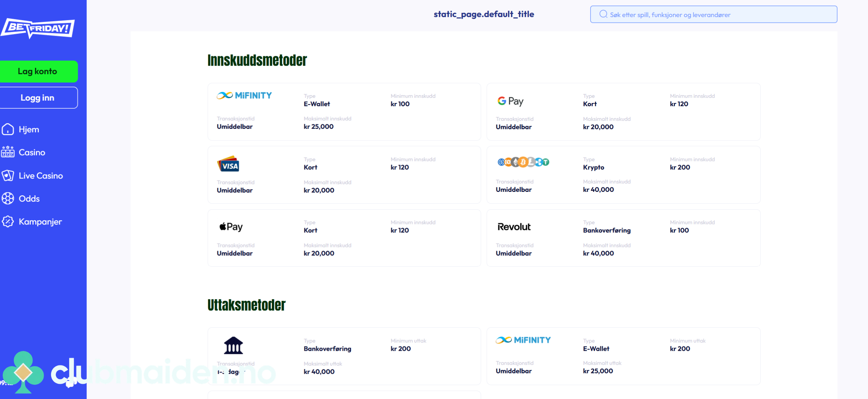868x399 pixels.
Task: Click MiFinity withdrawal maximum kr 25,000
Action: pos(598,371)
